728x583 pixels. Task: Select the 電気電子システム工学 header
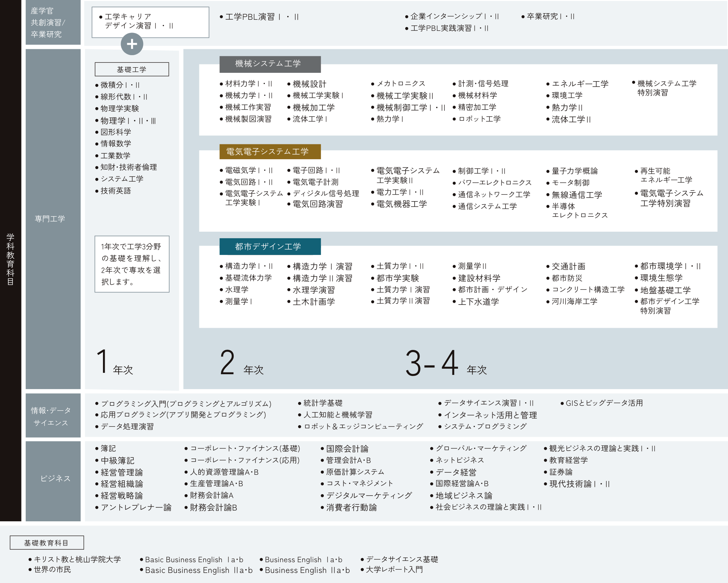[270, 152]
